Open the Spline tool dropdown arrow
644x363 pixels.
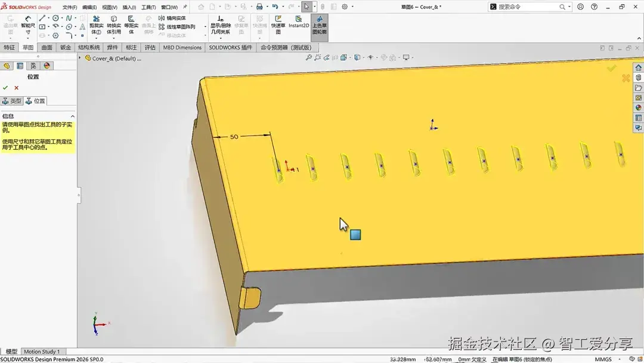[76, 18]
